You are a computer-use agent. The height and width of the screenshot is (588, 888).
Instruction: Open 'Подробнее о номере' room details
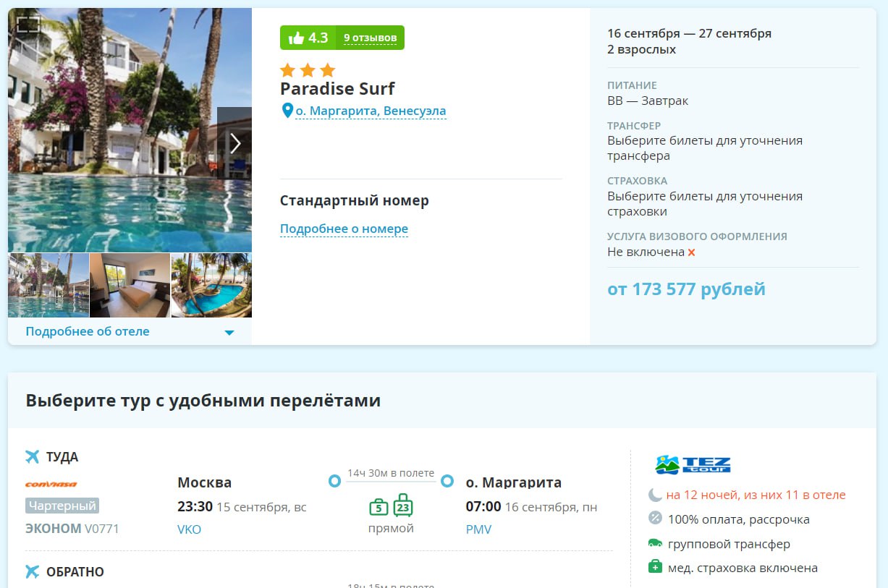coord(344,229)
